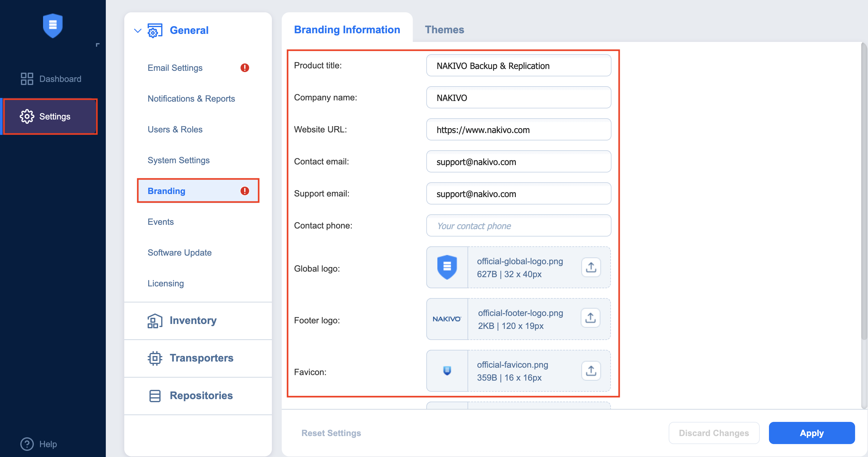The width and height of the screenshot is (868, 457).
Task: Expand the Transporters section
Action: (x=201, y=358)
